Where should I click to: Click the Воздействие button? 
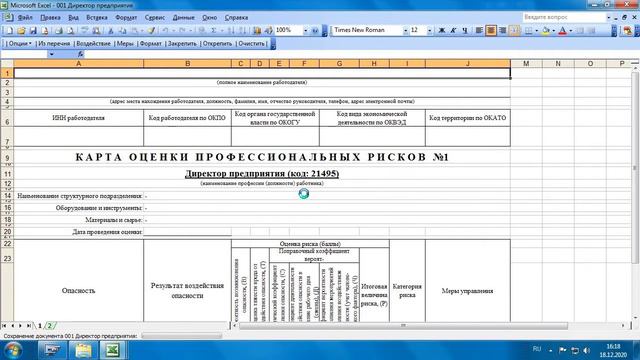coord(93,44)
